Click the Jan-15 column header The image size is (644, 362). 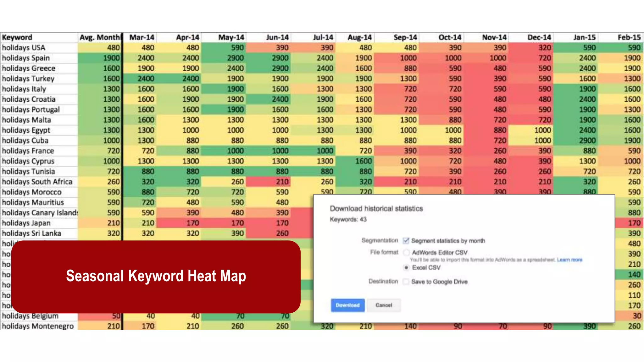click(x=576, y=37)
